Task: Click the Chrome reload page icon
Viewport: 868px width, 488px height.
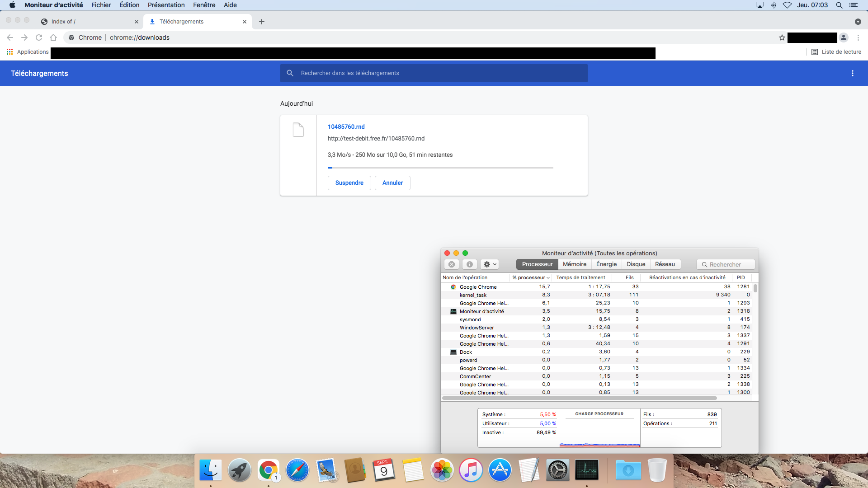Action: [39, 38]
